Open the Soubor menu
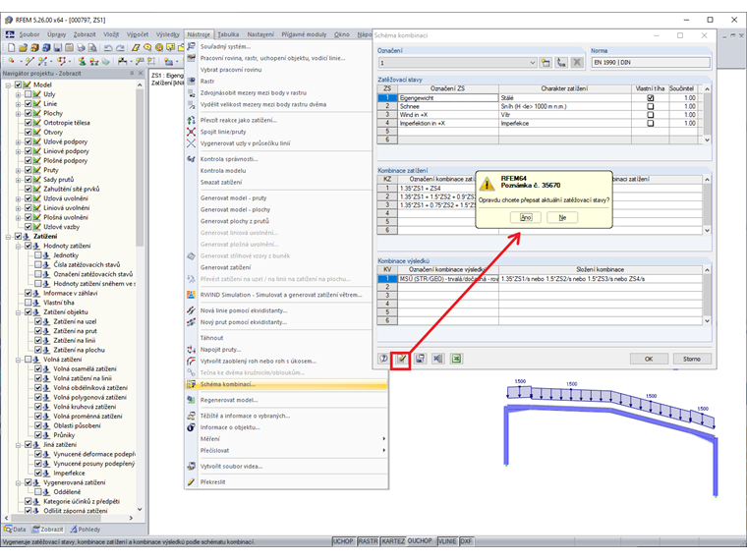 click(29, 34)
